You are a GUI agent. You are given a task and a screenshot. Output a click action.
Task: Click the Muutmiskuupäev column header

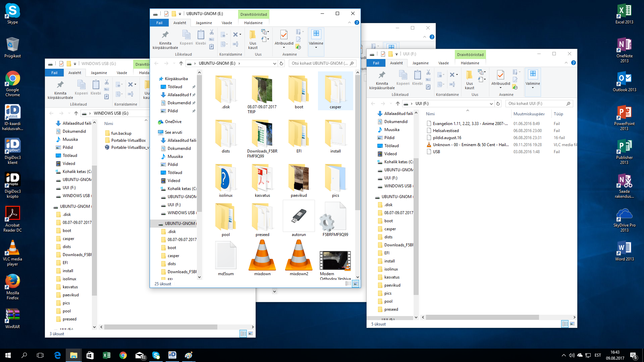[x=529, y=114]
